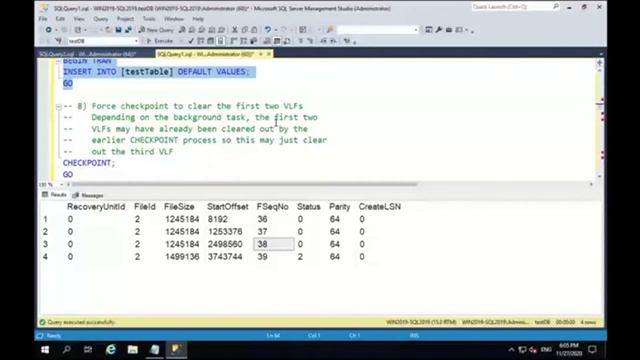
Task: Collapse the BEGIN TRAN code block outline
Action: [58, 61]
